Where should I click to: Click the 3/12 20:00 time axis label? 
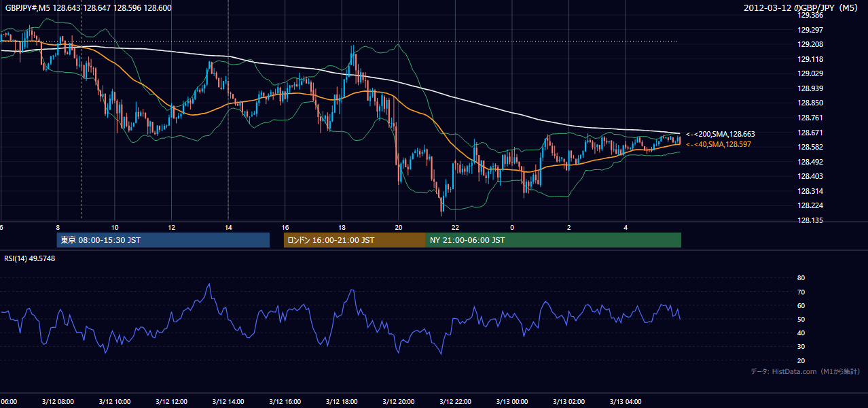coord(399,401)
